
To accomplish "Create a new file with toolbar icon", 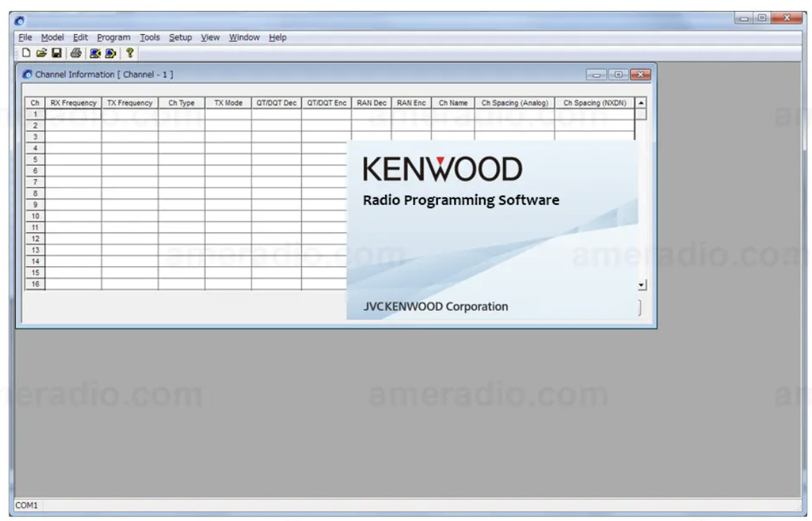I will (26, 53).
